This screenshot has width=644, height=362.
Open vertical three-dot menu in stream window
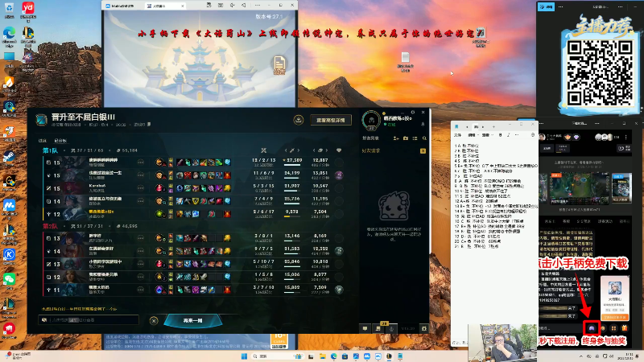pyautogui.click(x=626, y=137)
